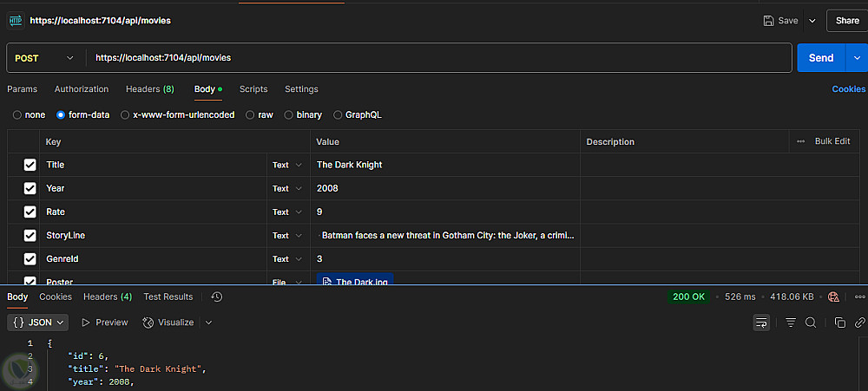
Task: Uncheck the GenreId key checkbox
Action: click(30, 259)
